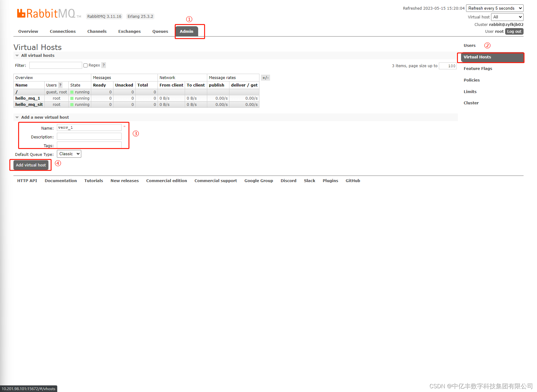Open the Default Queue Type dropdown
537x392 pixels.
pos(69,154)
